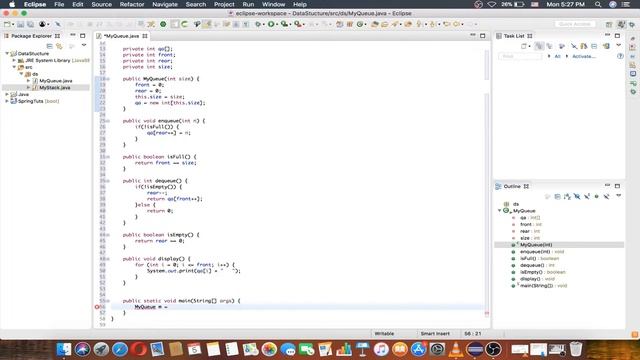Toggle Sort alphabetically in Outline
The width and height of the screenshot is (640, 360).
(x=567, y=196)
